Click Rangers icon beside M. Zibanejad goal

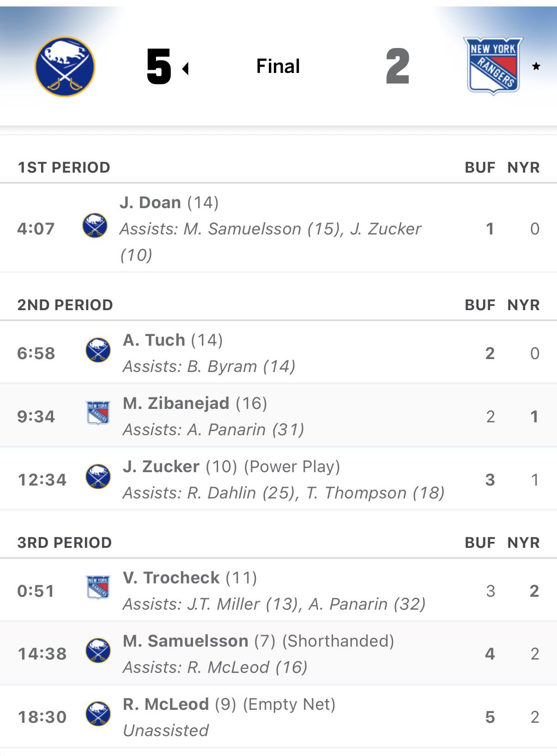pyautogui.click(x=98, y=413)
